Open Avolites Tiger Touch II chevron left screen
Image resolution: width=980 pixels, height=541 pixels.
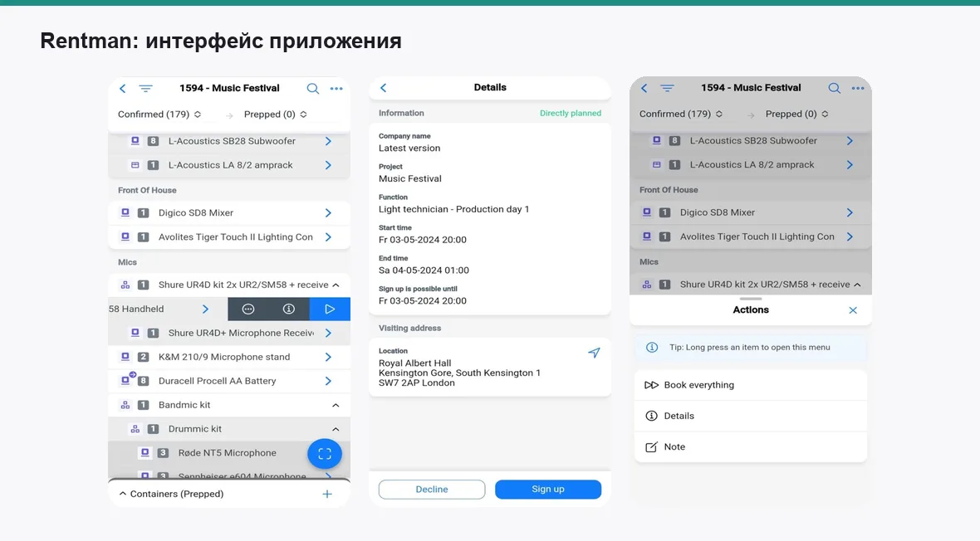click(328, 236)
